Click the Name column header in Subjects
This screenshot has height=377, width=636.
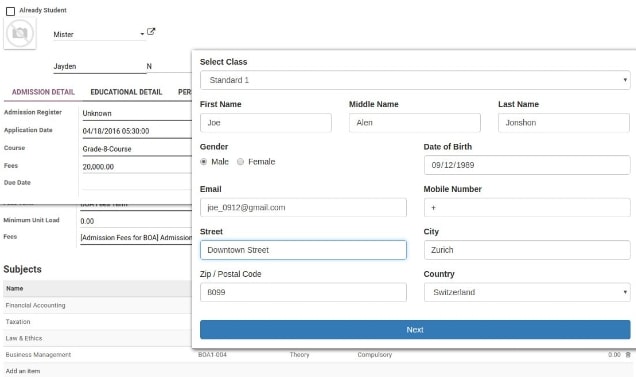coord(15,289)
